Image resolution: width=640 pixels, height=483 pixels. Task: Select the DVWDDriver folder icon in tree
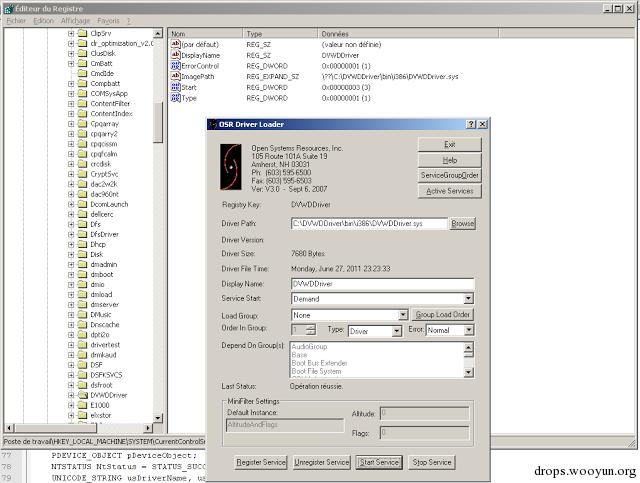tap(83, 395)
